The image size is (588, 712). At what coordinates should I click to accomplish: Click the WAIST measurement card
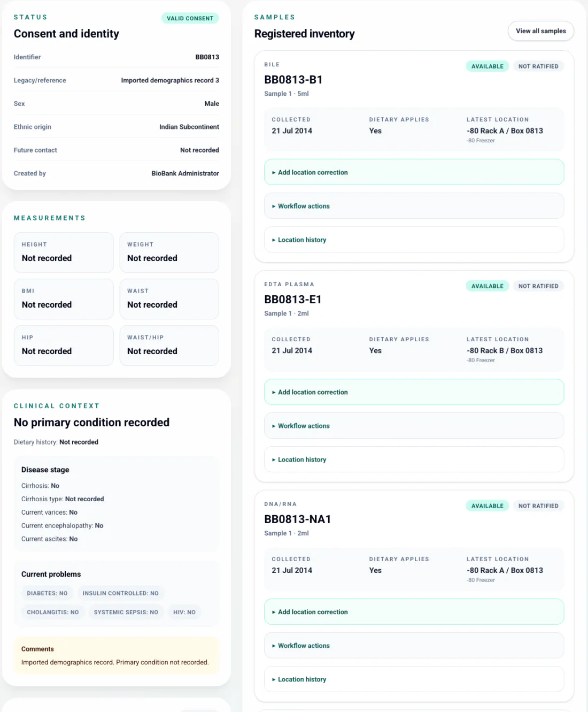pyautogui.click(x=169, y=299)
